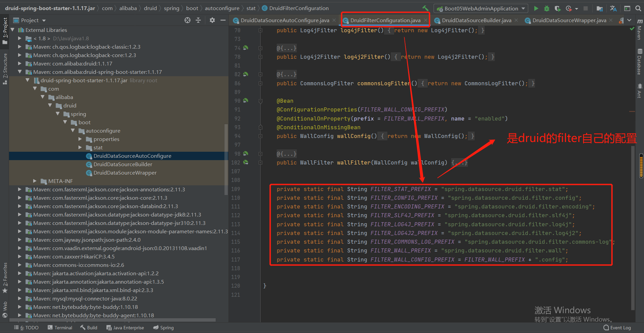The height and width of the screenshot is (333, 644).
Task: Open the Database tool window
Action: point(640,62)
